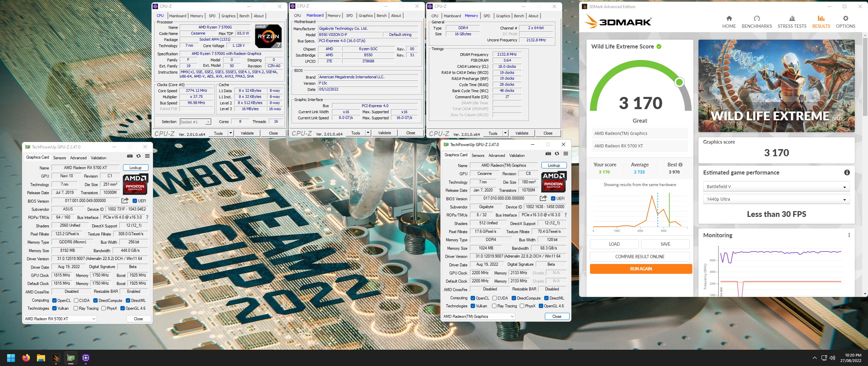
Task: Open Socket #1 selection dropdown in CPU-Z
Action: (195, 122)
